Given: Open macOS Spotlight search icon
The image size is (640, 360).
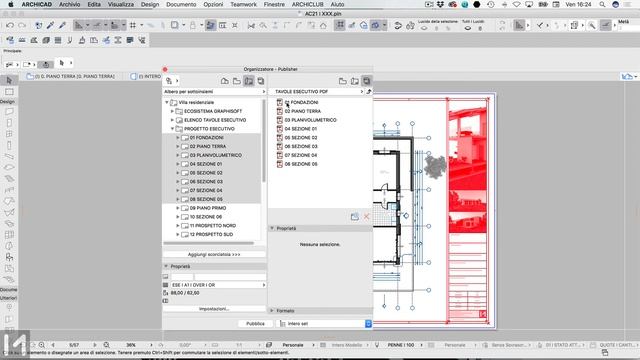Looking at the screenshot, I should point(602,4).
